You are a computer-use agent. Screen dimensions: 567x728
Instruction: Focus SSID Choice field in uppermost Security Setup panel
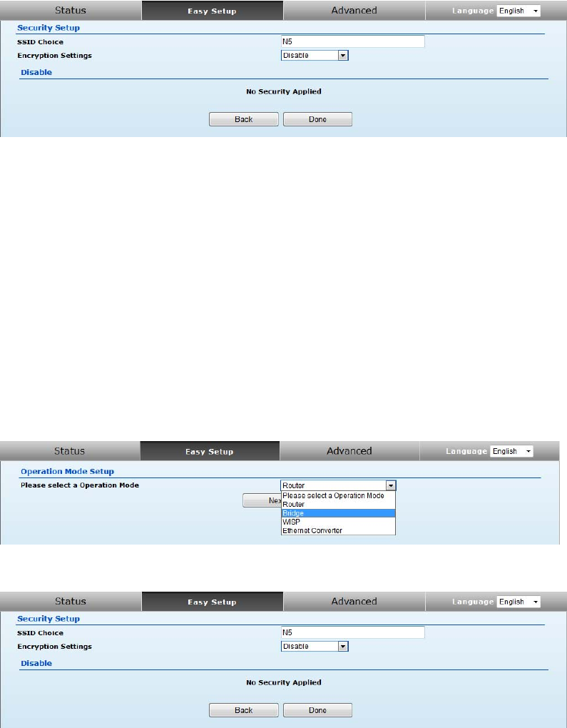(x=352, y=41)
